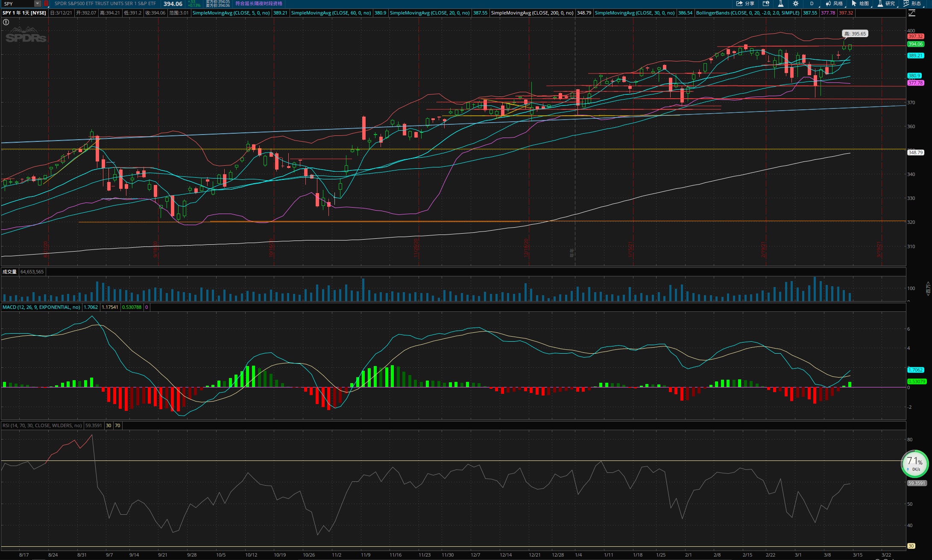Viewport: 932px width, 560px height.
Task: Click the white 348.79 price axis bubble
Action: point(915,152)
